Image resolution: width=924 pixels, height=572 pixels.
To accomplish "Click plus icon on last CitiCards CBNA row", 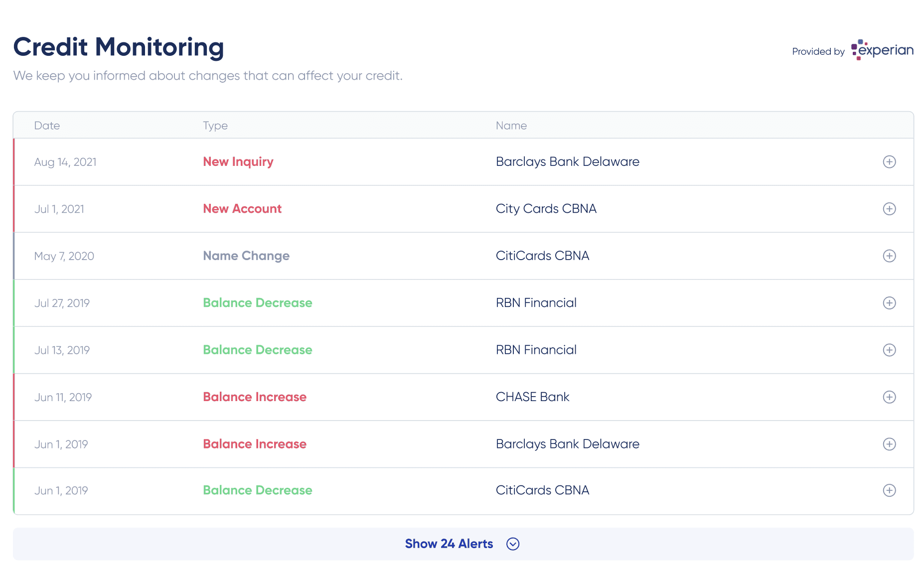I will [889, 490].
